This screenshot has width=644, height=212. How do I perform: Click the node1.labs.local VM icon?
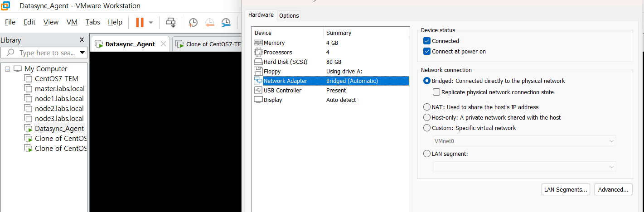coord(28,99)
